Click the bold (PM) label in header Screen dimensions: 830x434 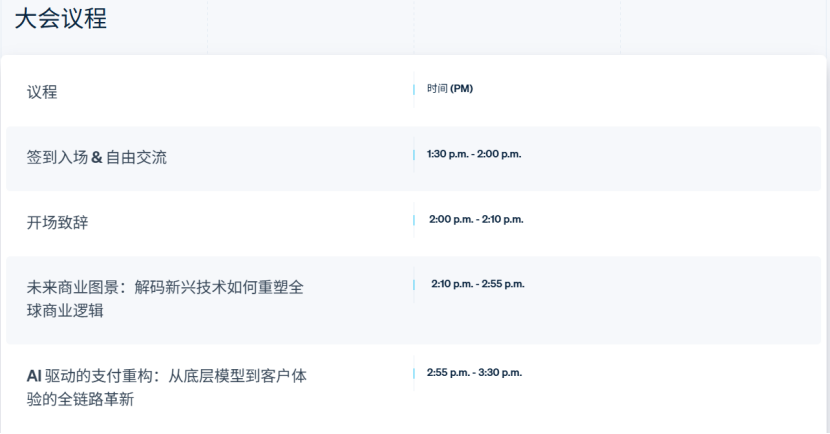click(x=461, y=88)
